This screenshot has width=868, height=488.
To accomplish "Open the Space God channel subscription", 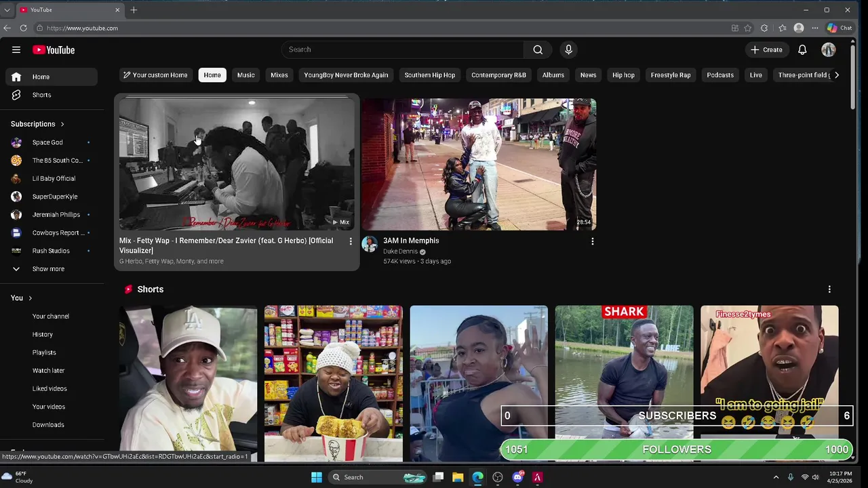I will 52,142.
